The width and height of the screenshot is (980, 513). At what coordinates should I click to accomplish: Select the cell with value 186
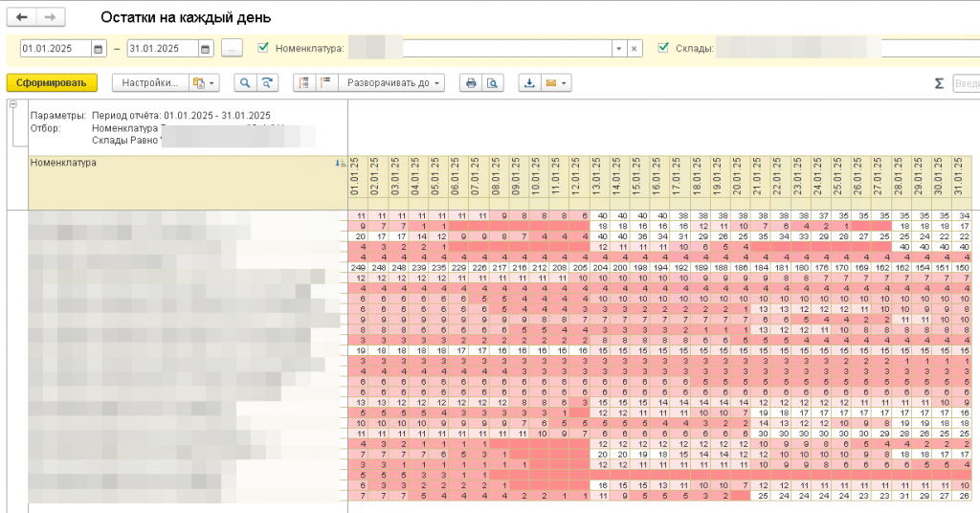(x=741, y=267)
